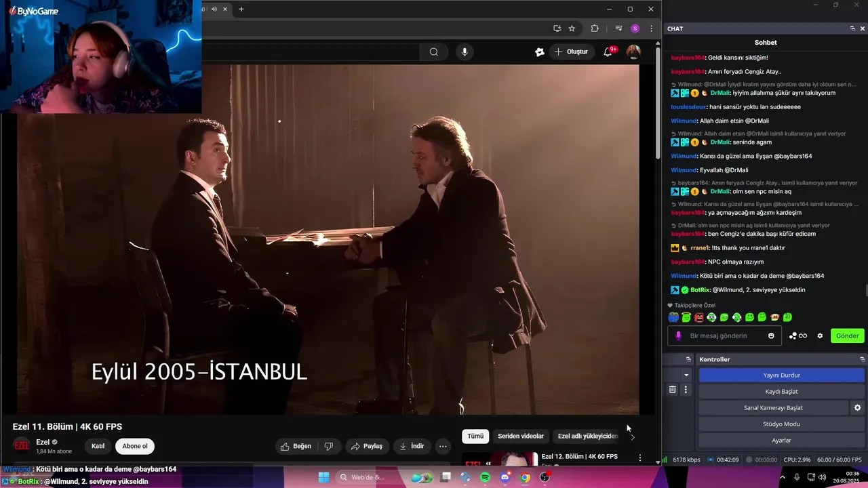The width and height of the screenshot is (868, 488).
Task: Select the Ezel adlı yükleyiciden chip
Action: pos(587,436)
